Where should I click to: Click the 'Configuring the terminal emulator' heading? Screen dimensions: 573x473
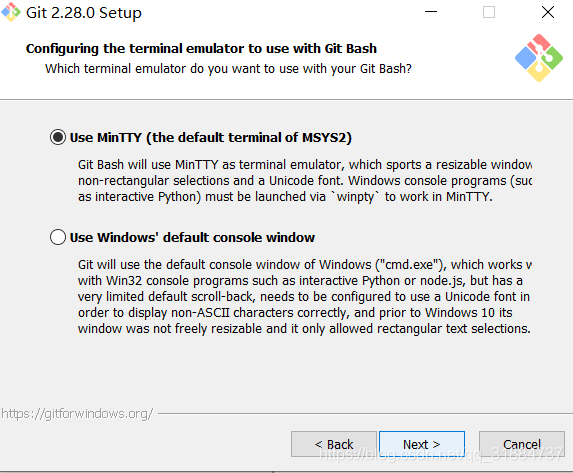201,48
